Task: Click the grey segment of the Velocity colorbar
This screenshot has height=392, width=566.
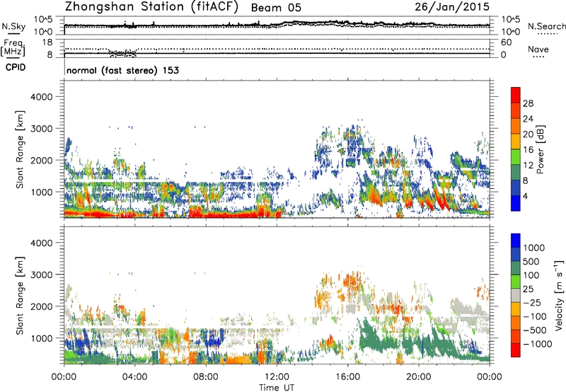Action: [516, 295]
